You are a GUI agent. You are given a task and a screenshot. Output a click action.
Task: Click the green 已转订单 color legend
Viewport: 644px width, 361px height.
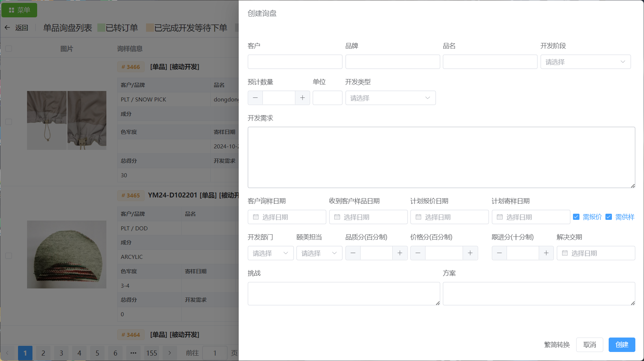tap(101, 28)
